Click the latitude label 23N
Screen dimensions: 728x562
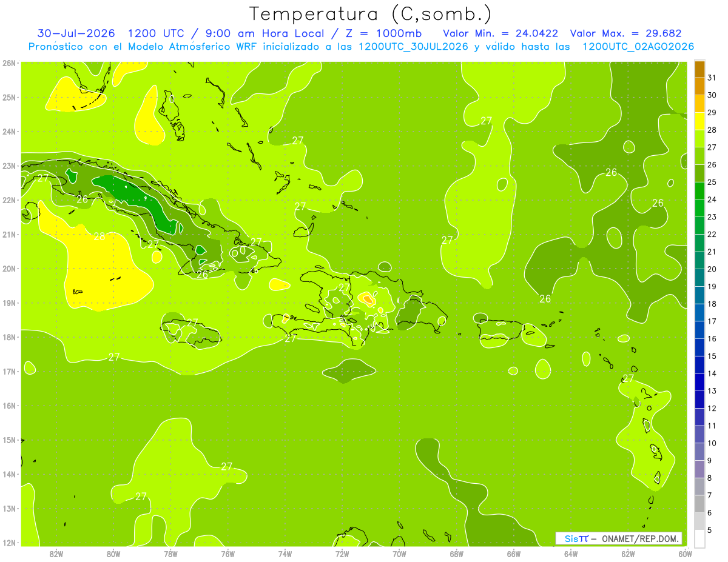click(x=9, y=166)
